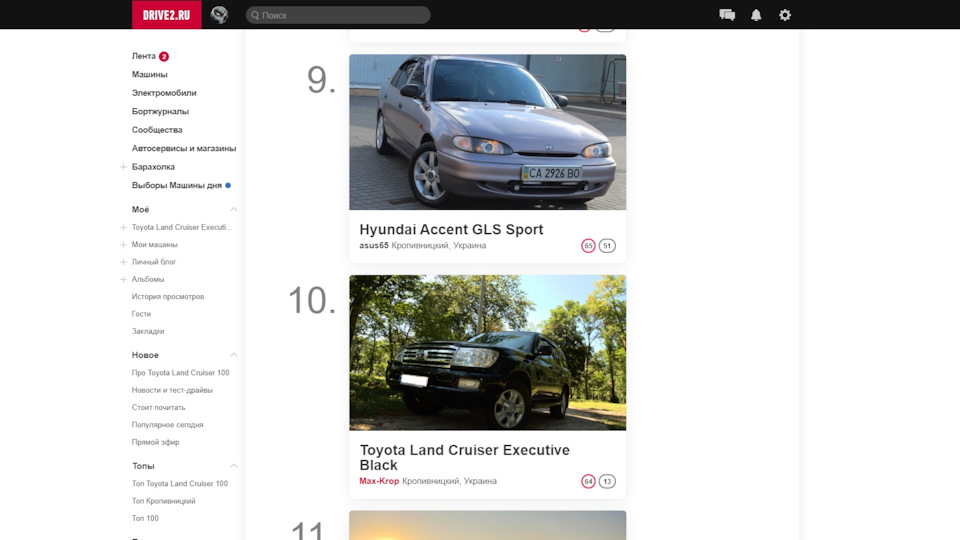Viewport: 960px width, 540px height.
Task: Go to Машины section
Action: (x=149, y=74)
